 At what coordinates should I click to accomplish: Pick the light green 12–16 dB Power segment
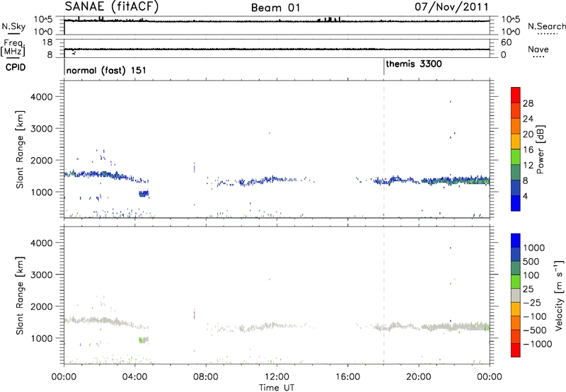(516, 157)
